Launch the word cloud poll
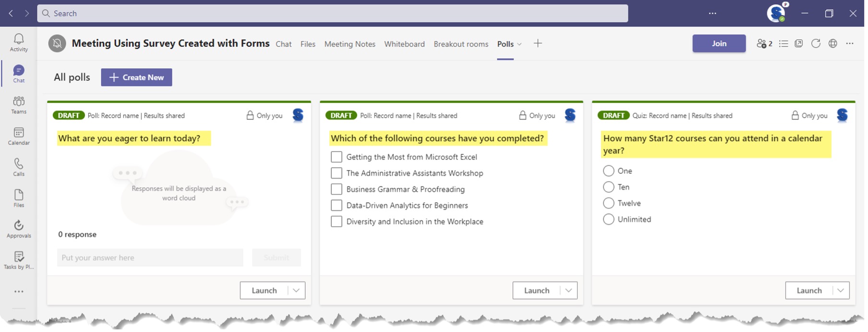The width and height of the screenshot is (868, 332). tap(264, 291)
